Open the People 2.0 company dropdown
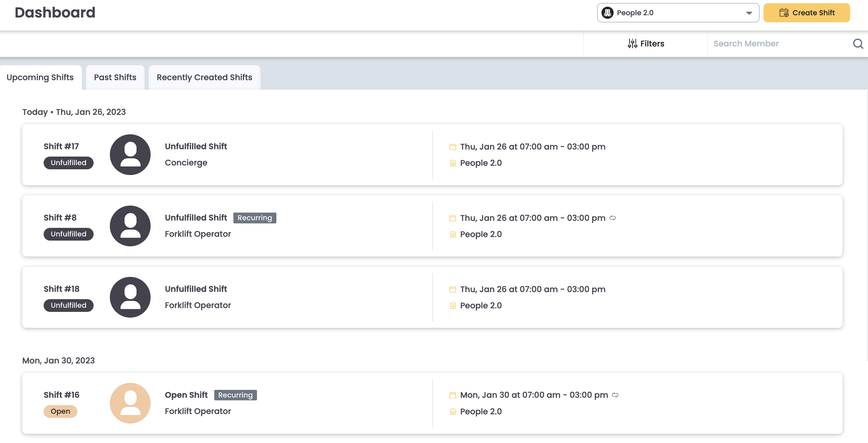Image resolution: width=868 pixels, height=443 pixels. [677, 12]
